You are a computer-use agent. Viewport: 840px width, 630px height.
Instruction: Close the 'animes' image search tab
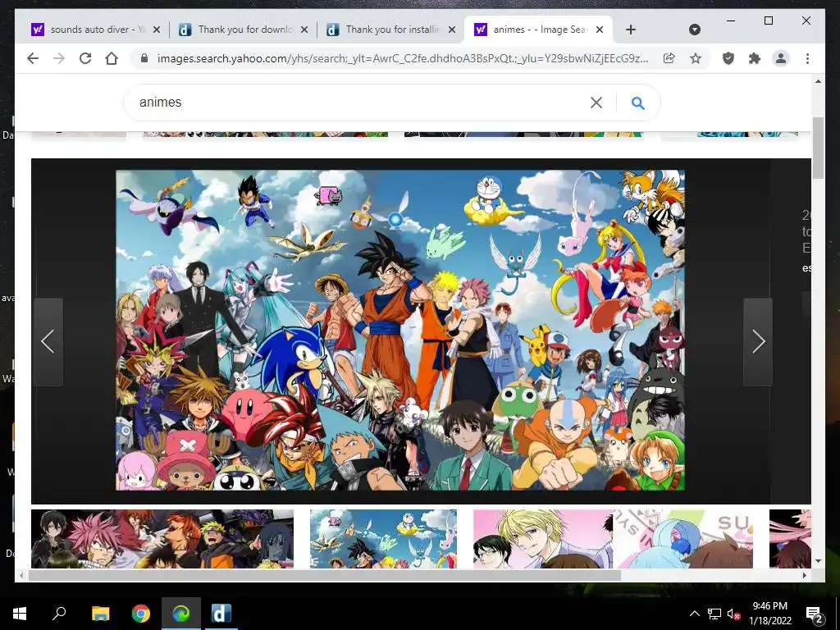click(x=600, y=30)
